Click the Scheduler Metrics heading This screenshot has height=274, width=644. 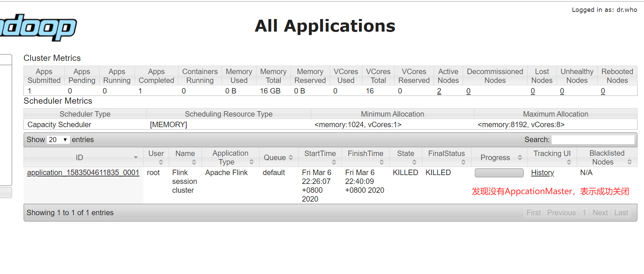[x=58, y=101]
